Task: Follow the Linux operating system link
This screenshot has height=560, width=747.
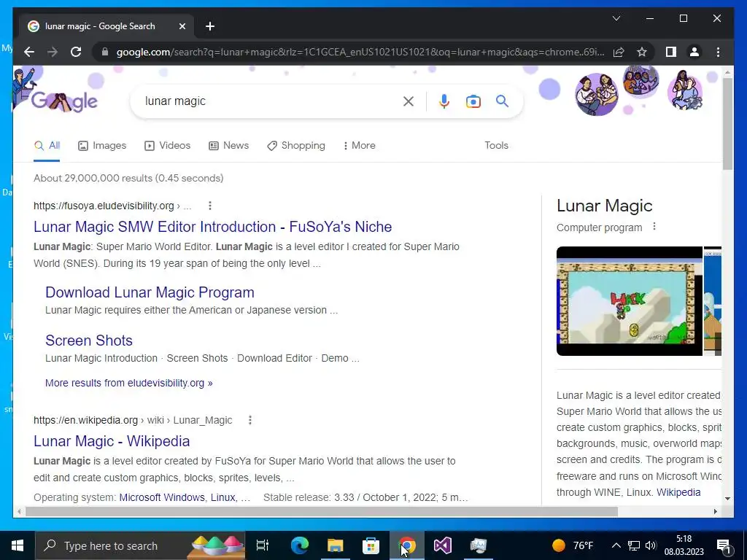Action: (223, 497)
